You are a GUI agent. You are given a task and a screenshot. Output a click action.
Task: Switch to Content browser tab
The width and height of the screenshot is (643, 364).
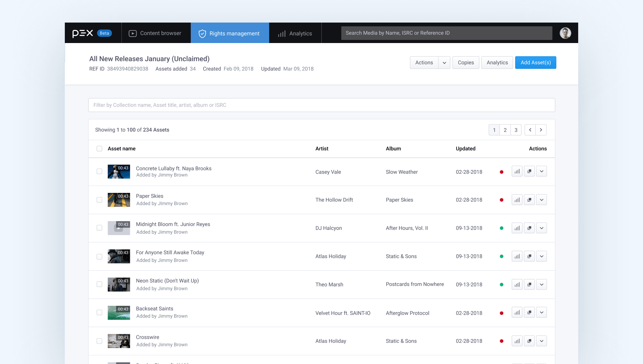point(156,33)
